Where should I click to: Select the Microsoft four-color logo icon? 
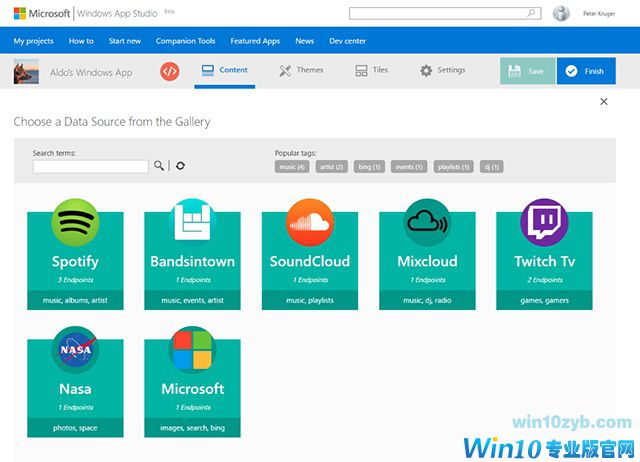(192, 350)
